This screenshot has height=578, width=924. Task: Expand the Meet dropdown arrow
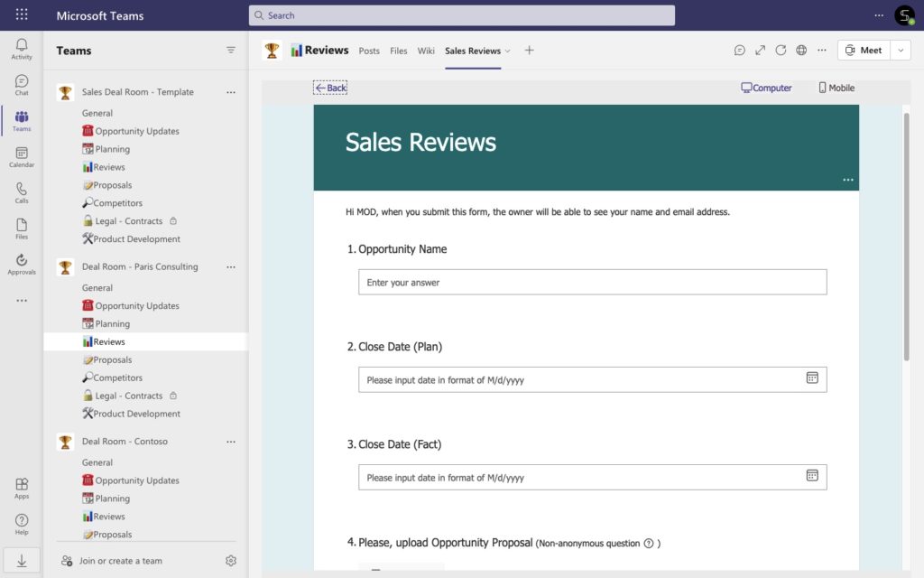(901, 51)
